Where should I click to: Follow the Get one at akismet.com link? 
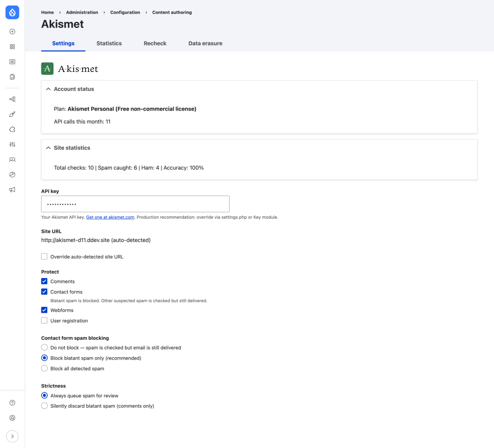(x=110, y=217)
